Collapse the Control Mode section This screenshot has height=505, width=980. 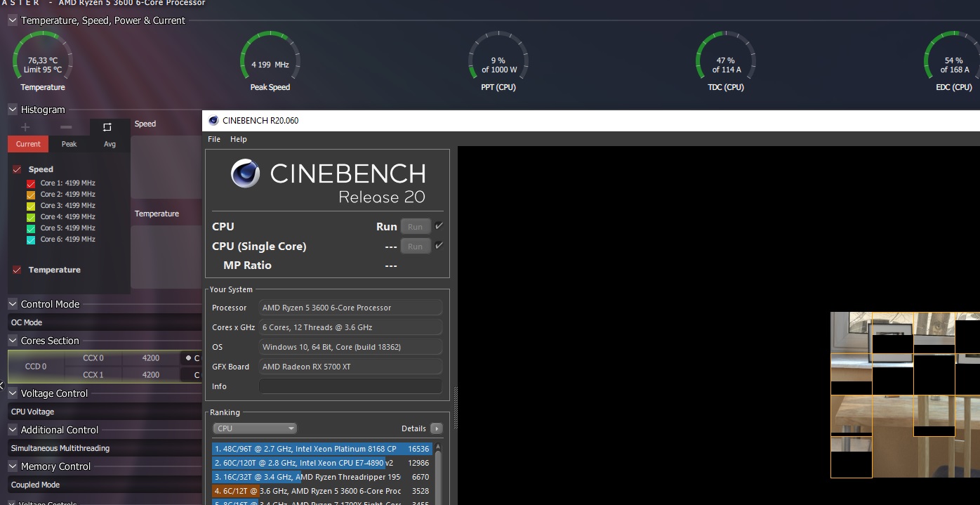click(13, 304)
